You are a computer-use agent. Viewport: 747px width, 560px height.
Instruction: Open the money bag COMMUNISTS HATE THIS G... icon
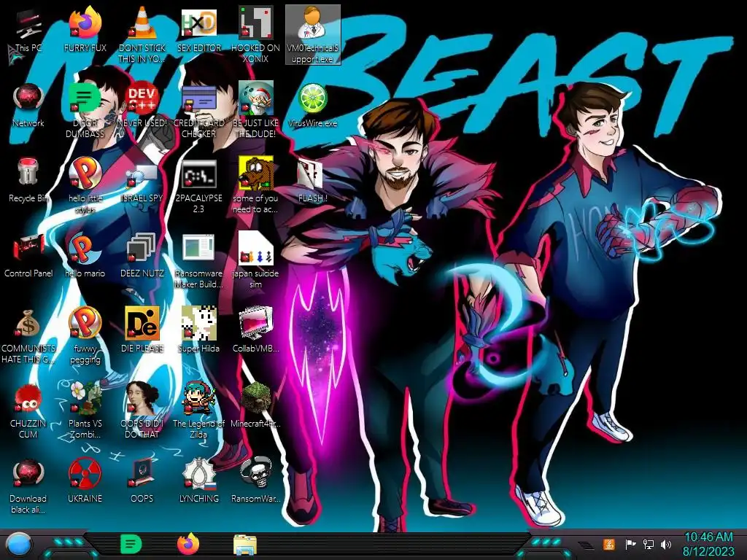[28, 336]
